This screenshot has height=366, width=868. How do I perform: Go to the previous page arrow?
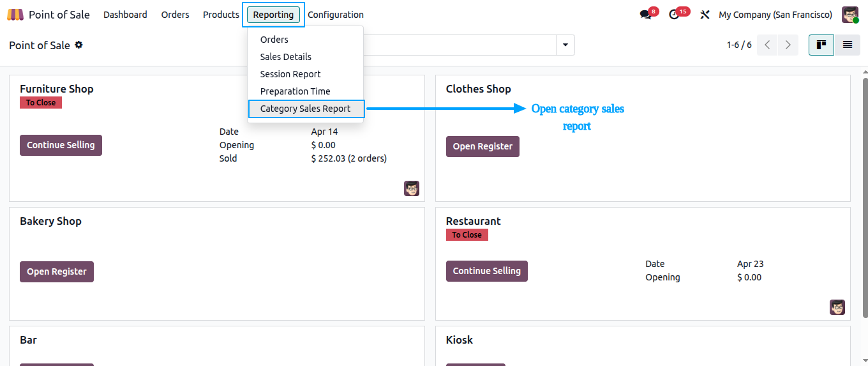tap(767, 45)
